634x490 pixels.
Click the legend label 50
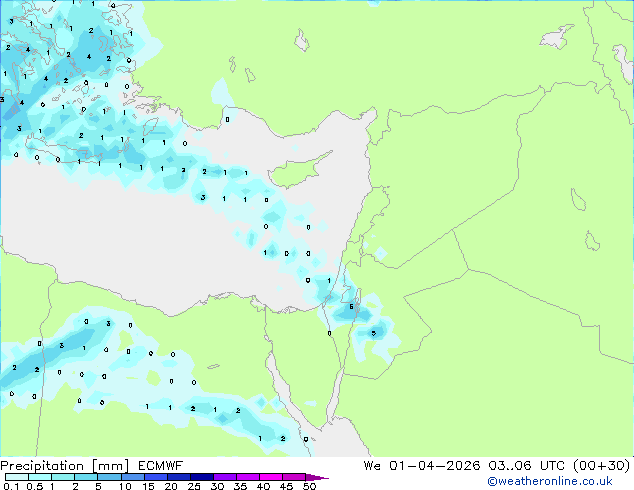[310, 486]
